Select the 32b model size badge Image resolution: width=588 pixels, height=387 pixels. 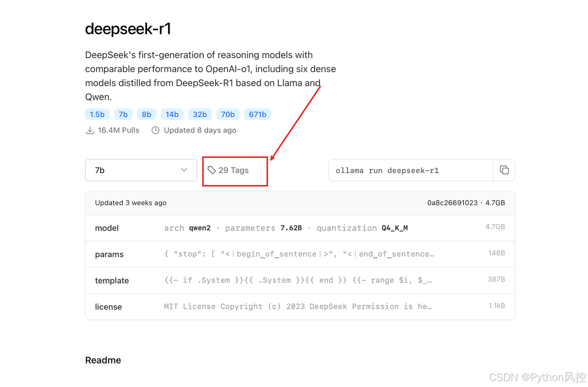(x=200, y=114)
